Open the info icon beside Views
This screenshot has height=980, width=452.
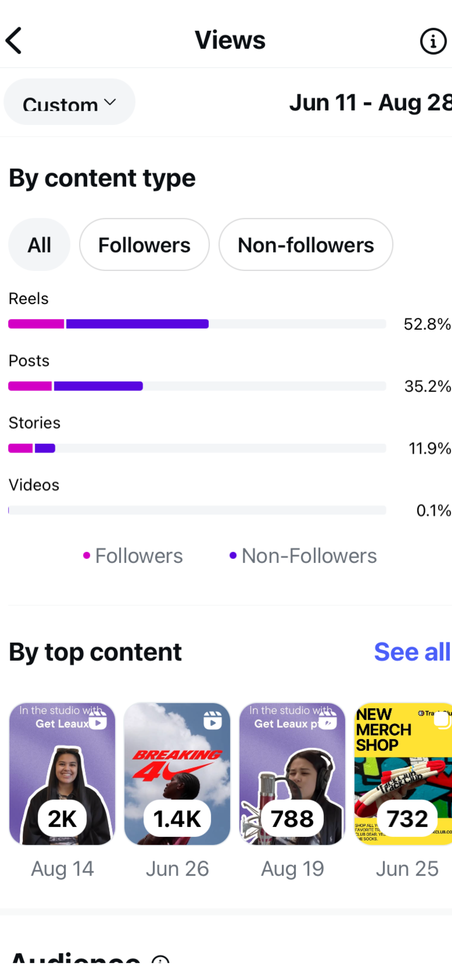click(x=433, y=41)
